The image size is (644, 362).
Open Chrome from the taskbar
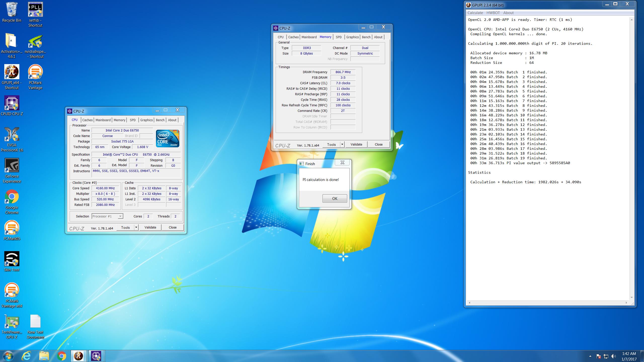click(x=61, y=356)
